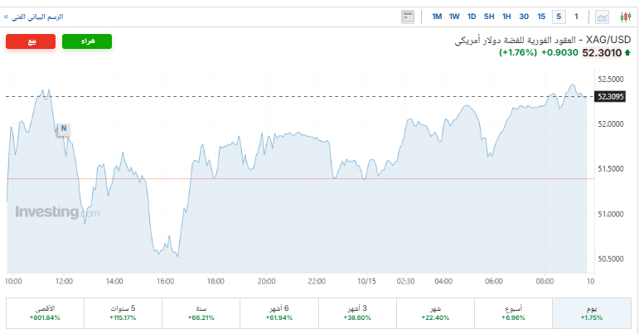
Task: Switch to area chart view
Action: 603,17
